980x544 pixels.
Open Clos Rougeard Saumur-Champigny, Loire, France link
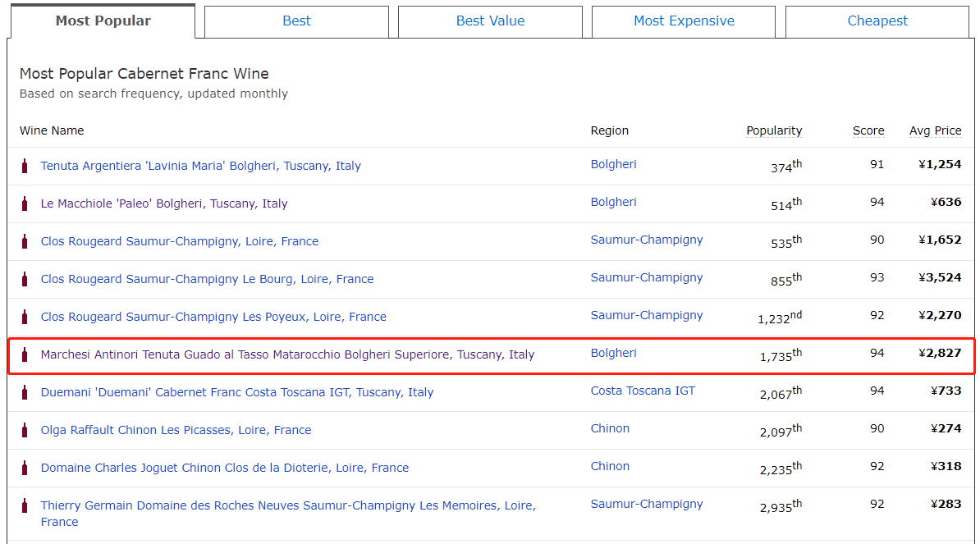coord(180,241)
